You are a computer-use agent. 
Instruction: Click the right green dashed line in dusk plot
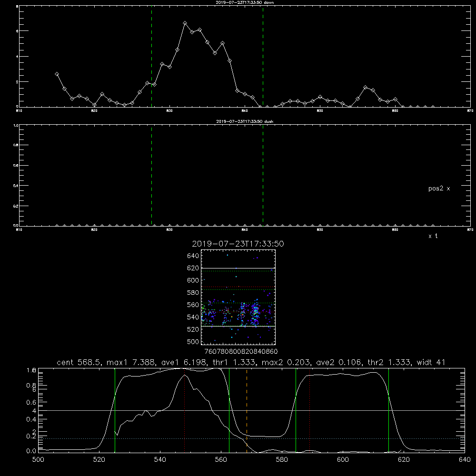pyautogui.click(x=263, y=175)
